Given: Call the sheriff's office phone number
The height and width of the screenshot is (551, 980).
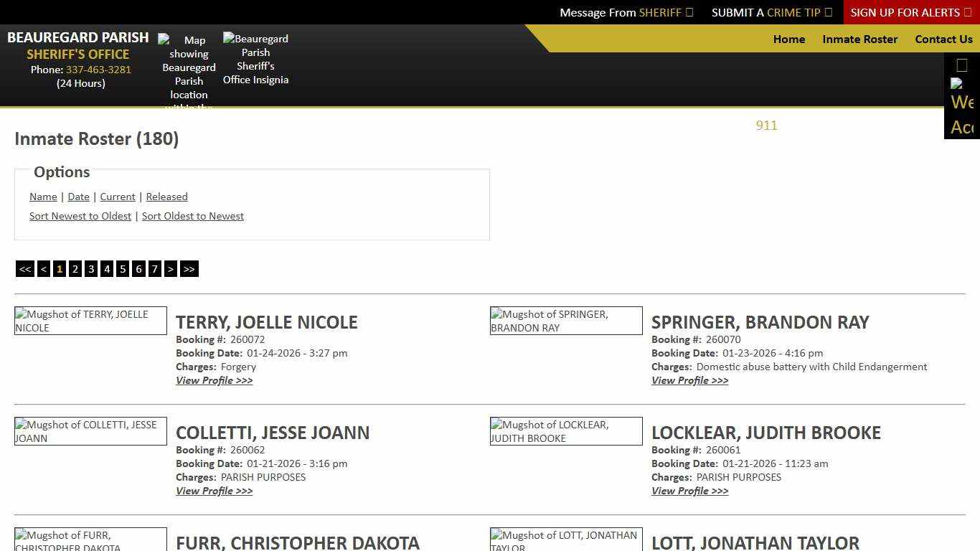Looking at the screenshot, I should (98, 70).
